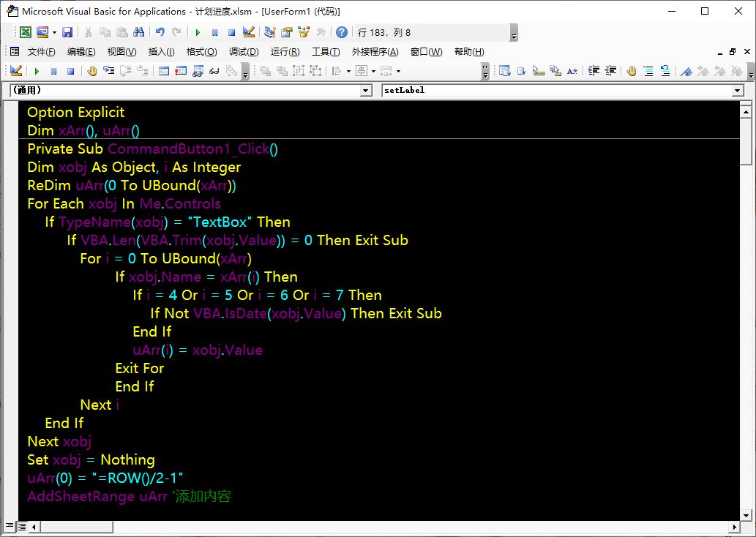Toggle design mode in the standard toolbar
The image size is (756, 537).
tap(249, 32)
